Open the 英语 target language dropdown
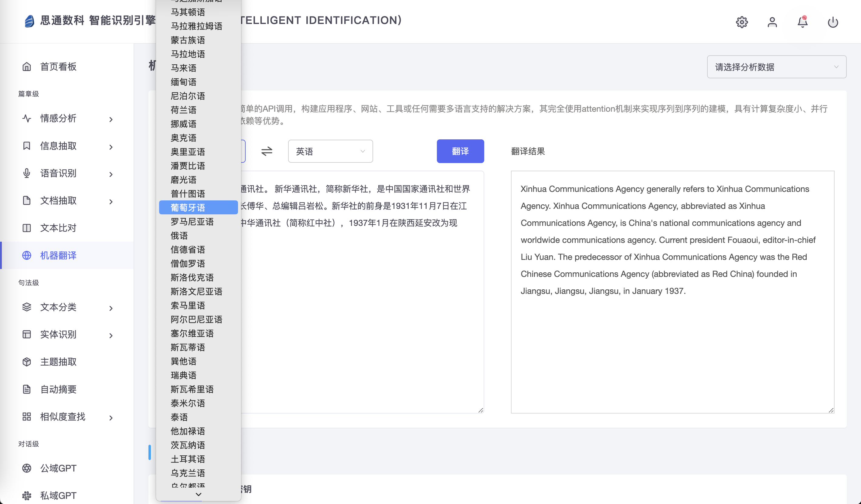The width and height of the screenshot is (861, 504). 330,151
